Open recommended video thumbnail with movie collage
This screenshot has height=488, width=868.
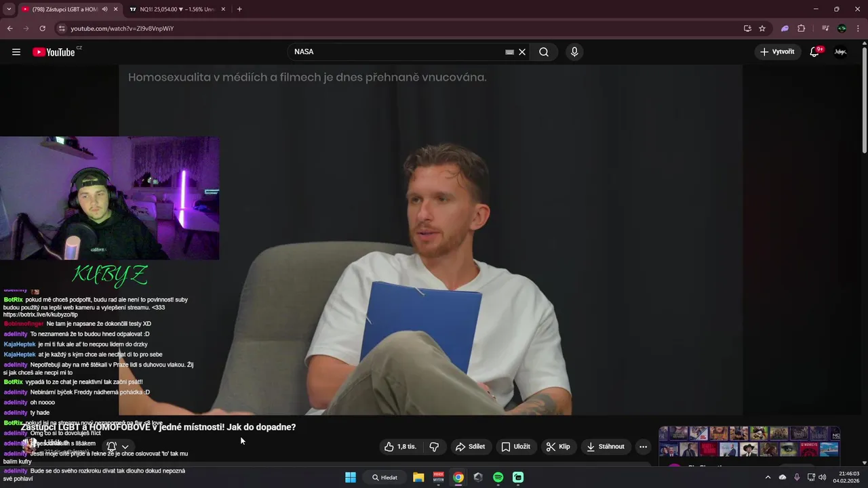pos(749,442)
